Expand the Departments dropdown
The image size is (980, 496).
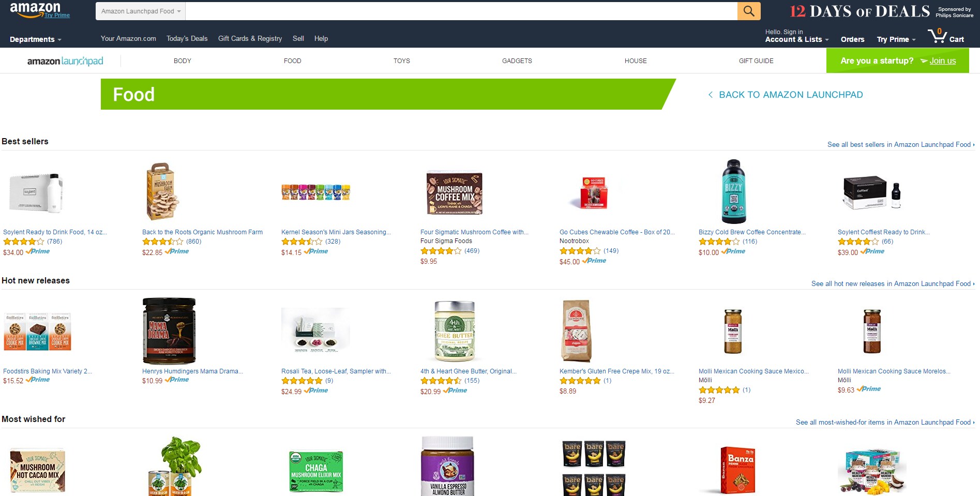pos(36,39)
